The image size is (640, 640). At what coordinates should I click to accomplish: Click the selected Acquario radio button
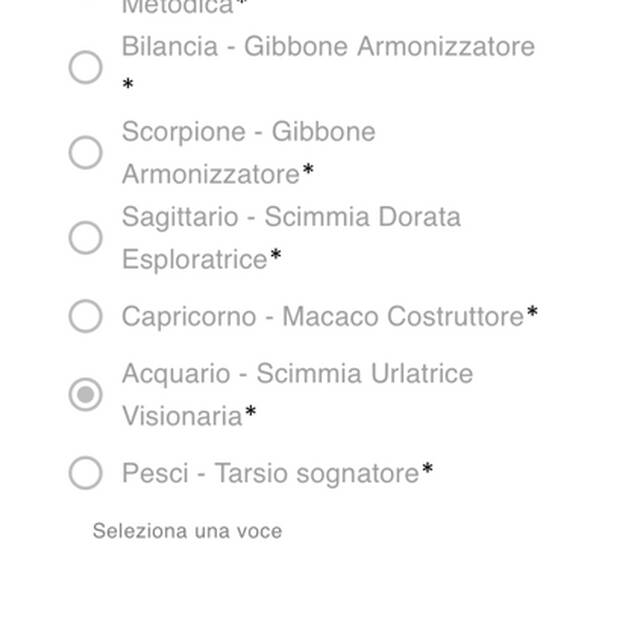tap(85, 394)
